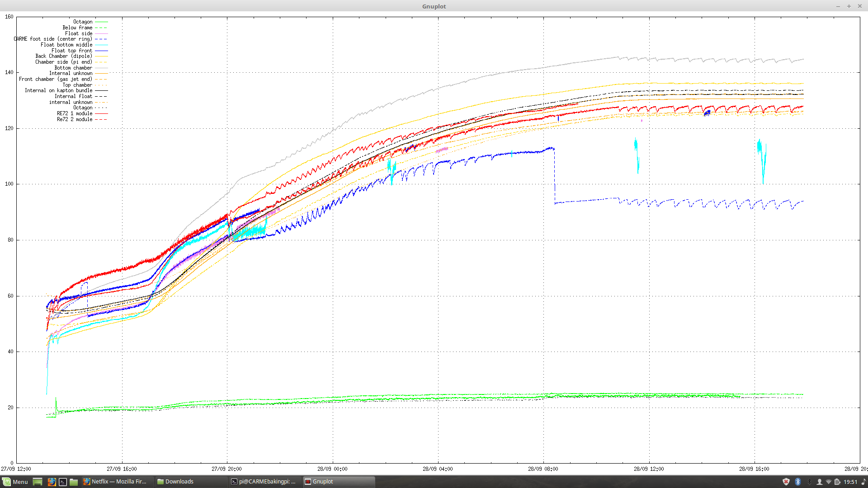Screen dimensions: 868x488
Task: Click the 19:51 clock applet
Action: coord(850,482)
